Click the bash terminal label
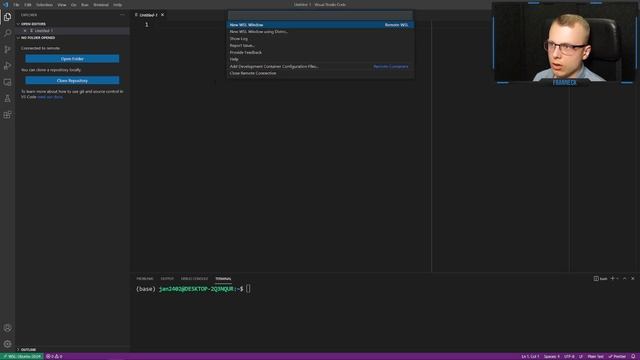This screenshot has width=640, height=360. pyautogui.click(x=603, y=279)
